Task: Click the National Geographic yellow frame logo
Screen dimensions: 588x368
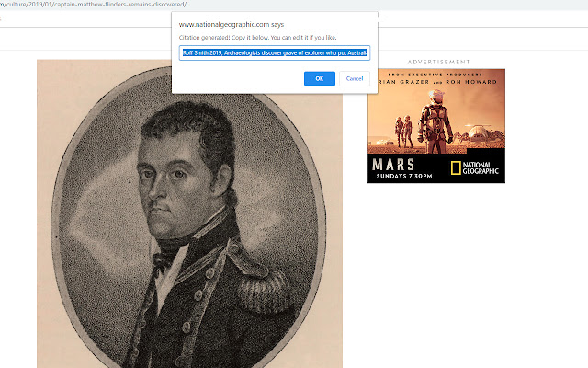Action: point(456,167)
